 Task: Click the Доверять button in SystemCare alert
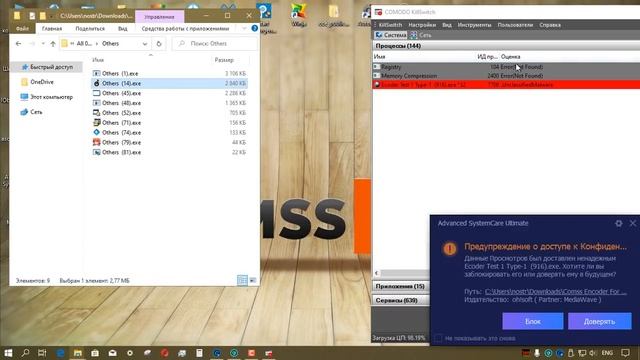pyautogui.click(x=599, y=321)
